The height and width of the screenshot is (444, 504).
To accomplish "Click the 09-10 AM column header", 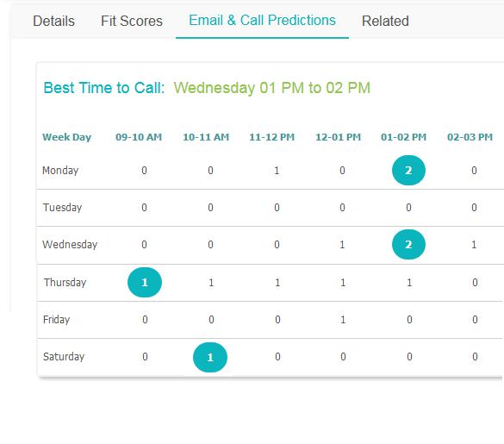I will (139, 137).
